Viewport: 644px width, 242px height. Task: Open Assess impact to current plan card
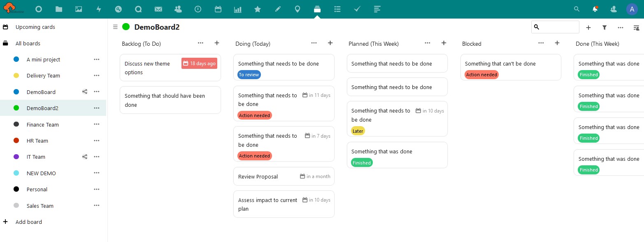click(284, 204)
